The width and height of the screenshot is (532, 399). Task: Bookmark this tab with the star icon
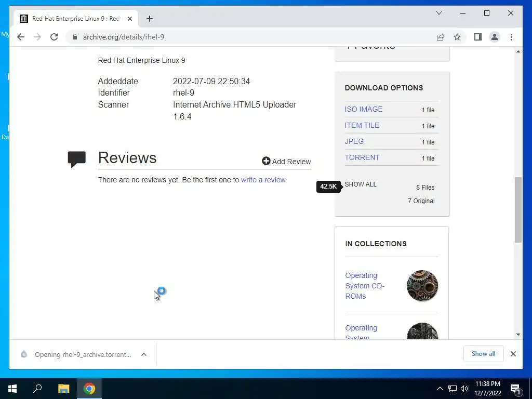coord(457,37)
